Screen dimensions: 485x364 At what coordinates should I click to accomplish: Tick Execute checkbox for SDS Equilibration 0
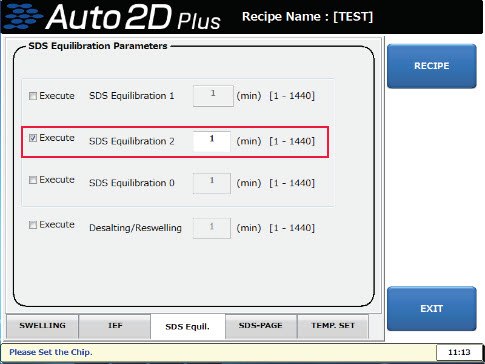point(33,180)
